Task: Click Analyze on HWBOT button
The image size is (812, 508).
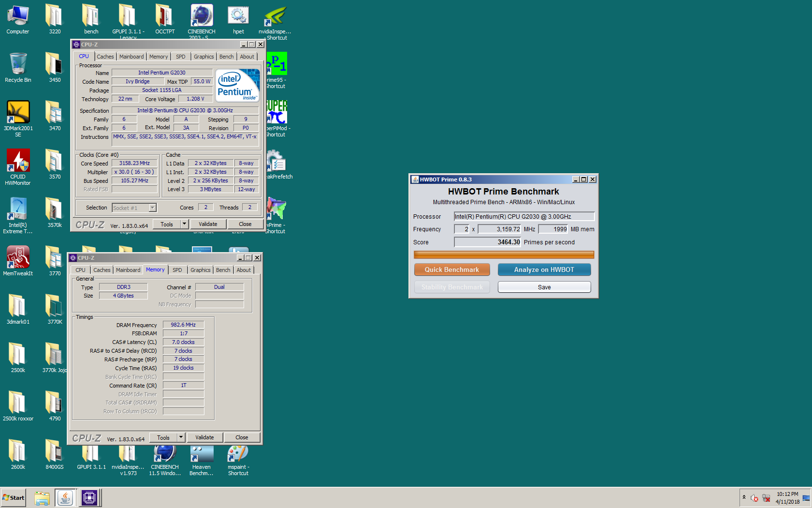Action: tap(544, 269)
